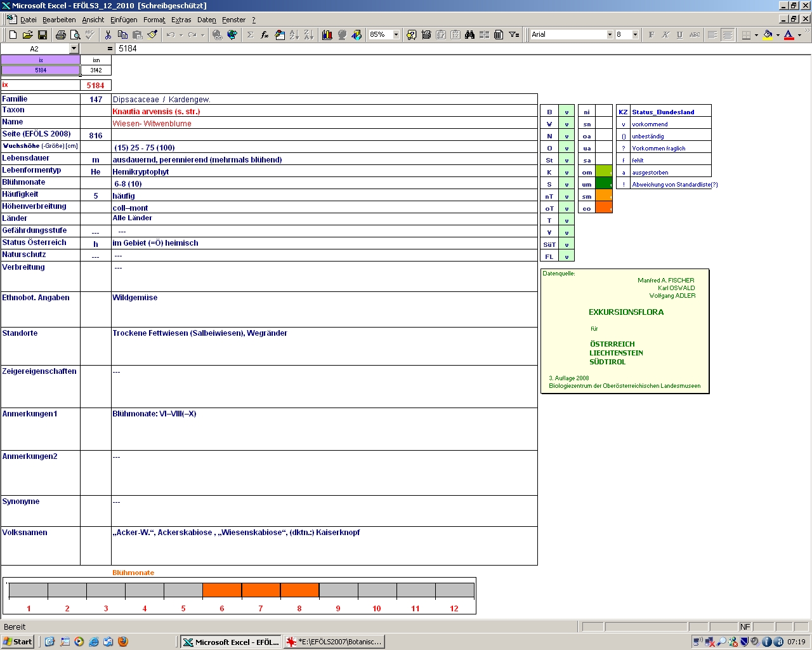Open the Extras menu
The image size is (812, 650).
tap(181, 20)
